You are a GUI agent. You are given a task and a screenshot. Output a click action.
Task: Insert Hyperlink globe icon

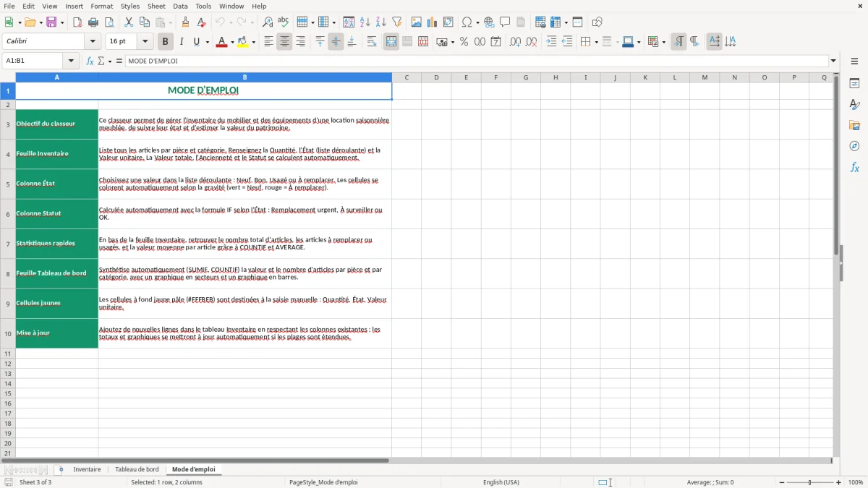coord(489,22)
